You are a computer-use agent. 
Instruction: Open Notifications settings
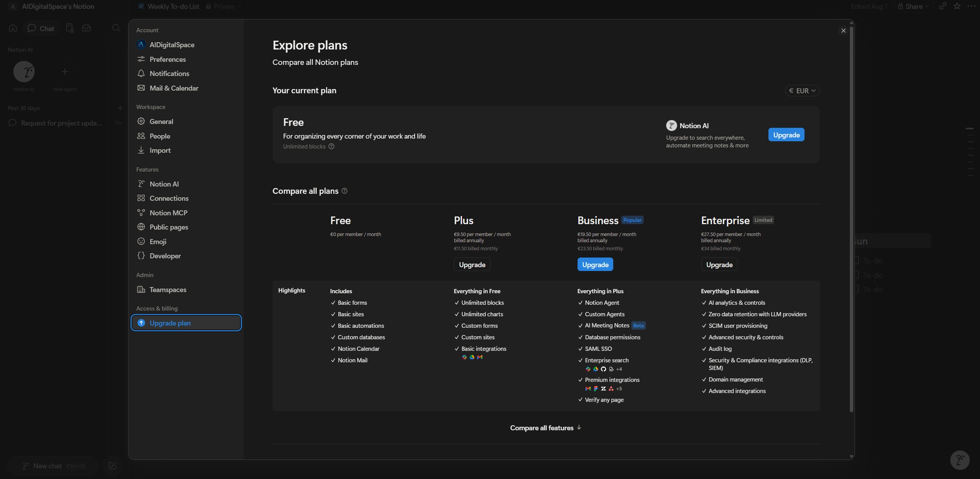(186, 73)
